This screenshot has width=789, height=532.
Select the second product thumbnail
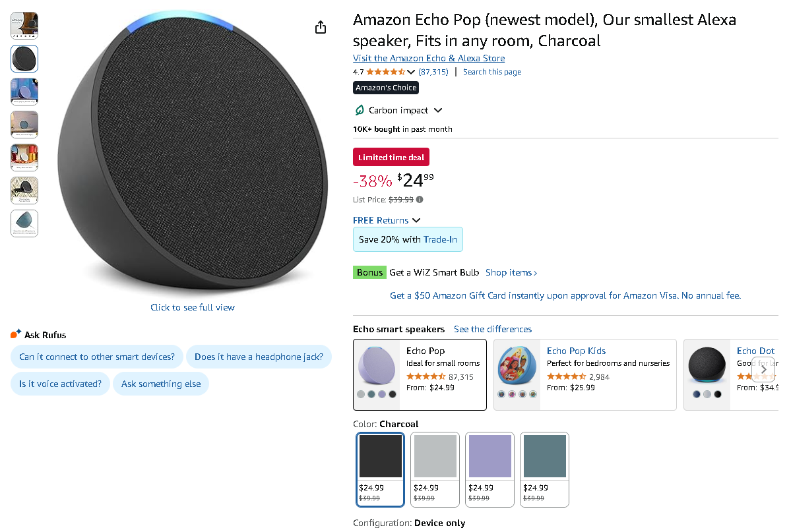point(24,59)
